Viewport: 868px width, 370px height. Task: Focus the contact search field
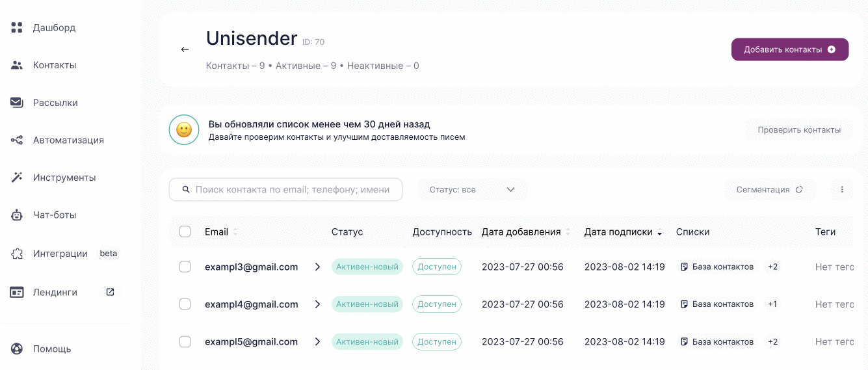pyautogui.click(x=285, y=189)
